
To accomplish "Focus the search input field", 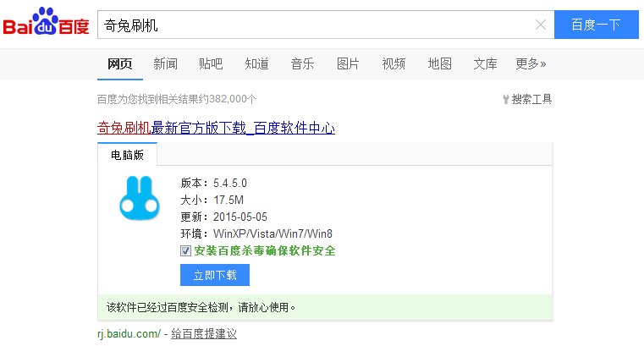I will 313,25.
